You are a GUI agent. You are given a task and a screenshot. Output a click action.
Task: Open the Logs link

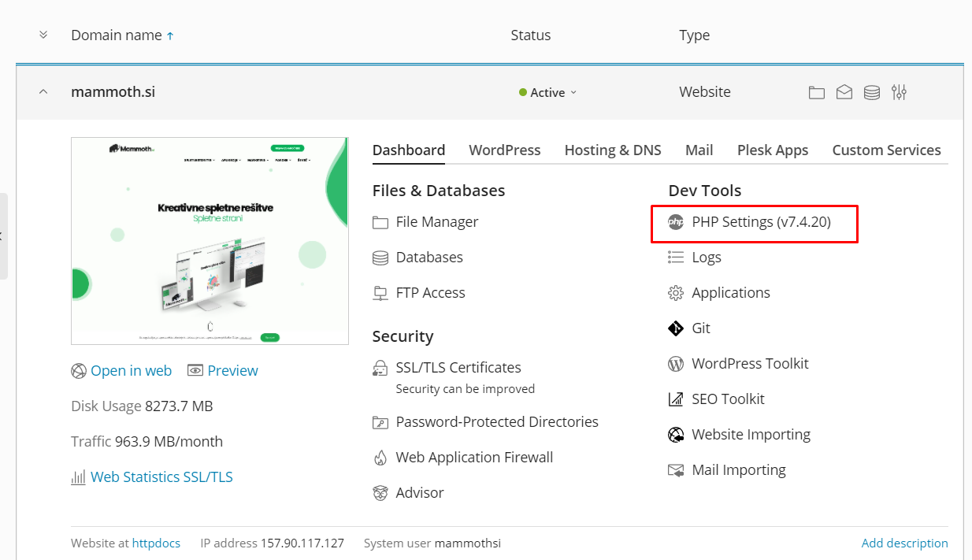[707, 258]
